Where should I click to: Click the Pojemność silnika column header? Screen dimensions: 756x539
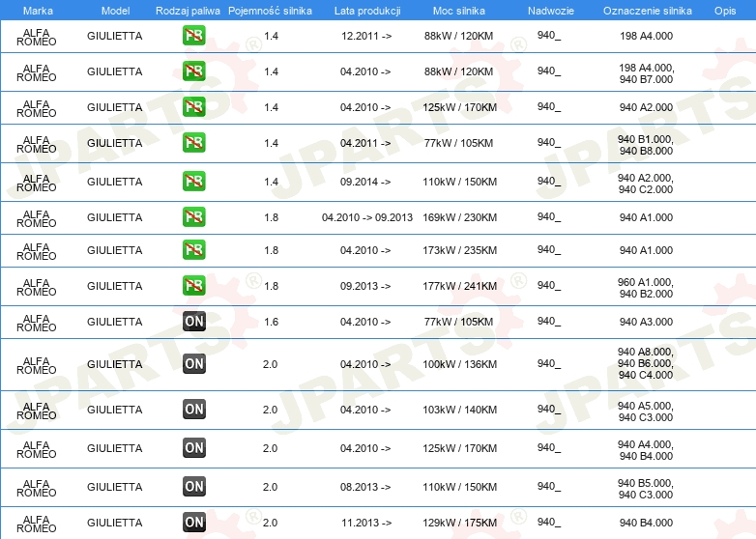point(271,11)
